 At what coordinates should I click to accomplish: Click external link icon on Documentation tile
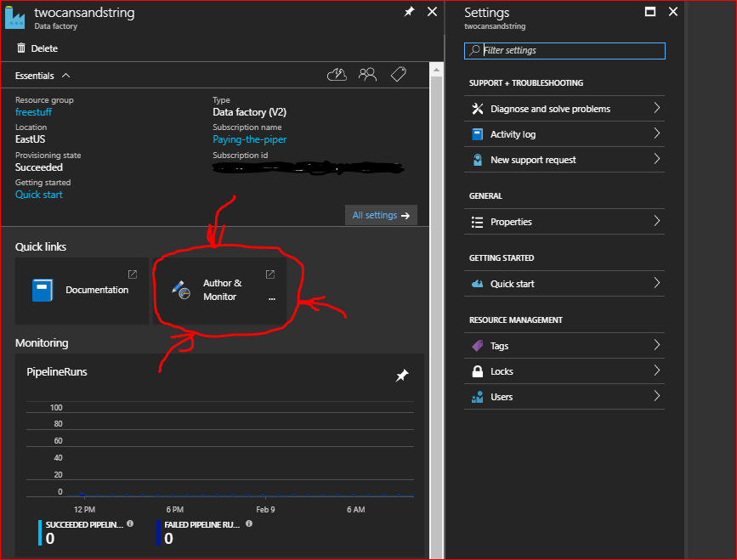point(133,274)
